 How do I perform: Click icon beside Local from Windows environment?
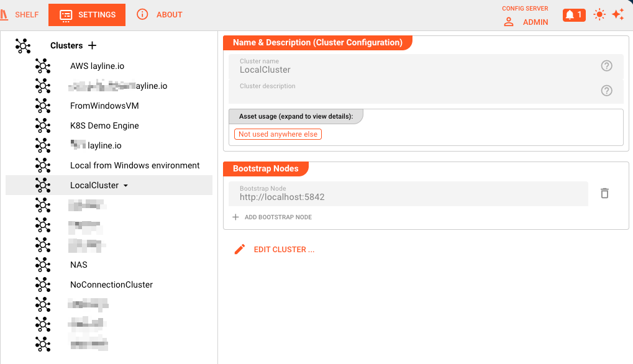[x=43, y=165]
